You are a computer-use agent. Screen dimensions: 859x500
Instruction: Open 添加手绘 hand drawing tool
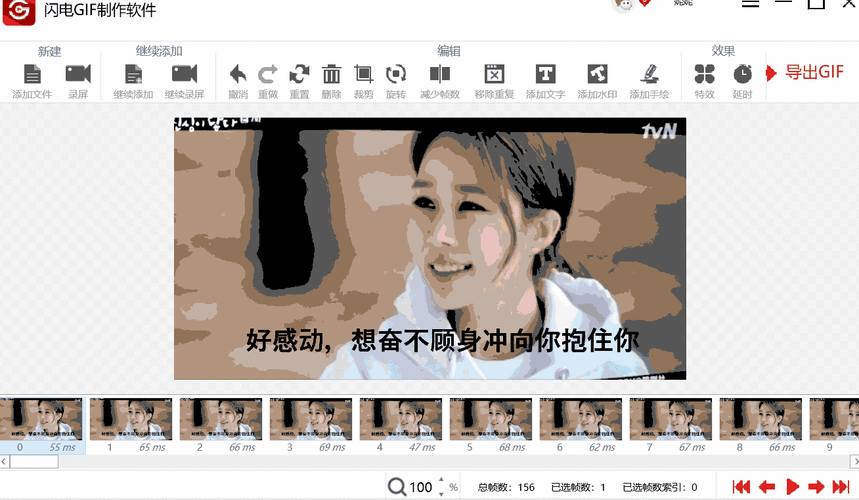click(x=649, y=74)
